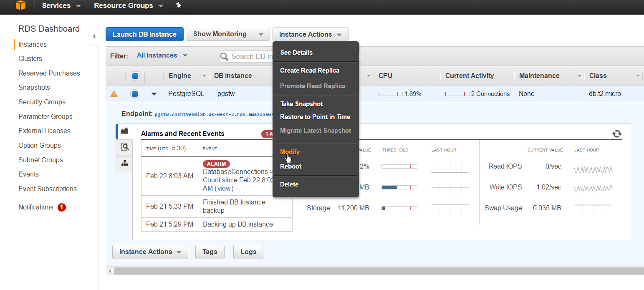Click the connections activity bar for pgstw

[x=457, y=94]
